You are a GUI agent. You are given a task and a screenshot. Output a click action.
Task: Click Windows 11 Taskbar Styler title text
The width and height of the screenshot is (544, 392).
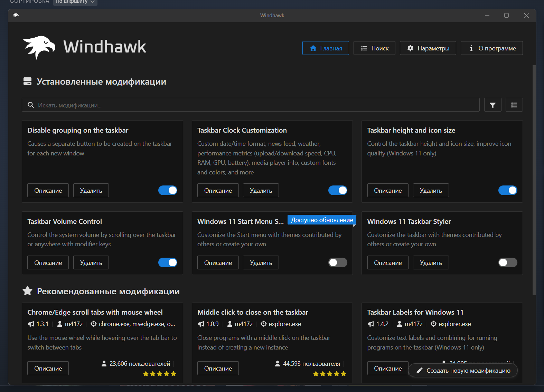409,221
